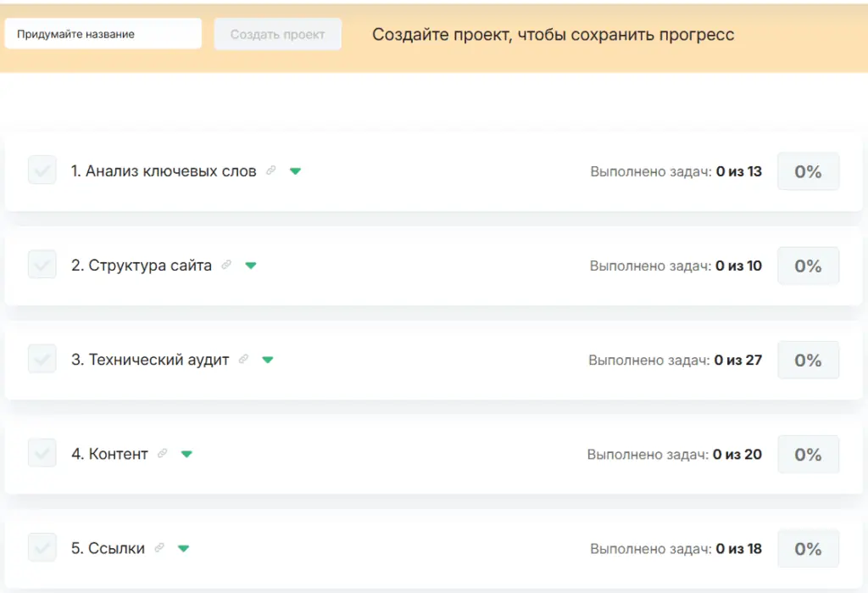Screen dimensions: 868x593
Task: Expand the Структура сайта section arrow
Action: pyautogui.click(x=251, y=266)
